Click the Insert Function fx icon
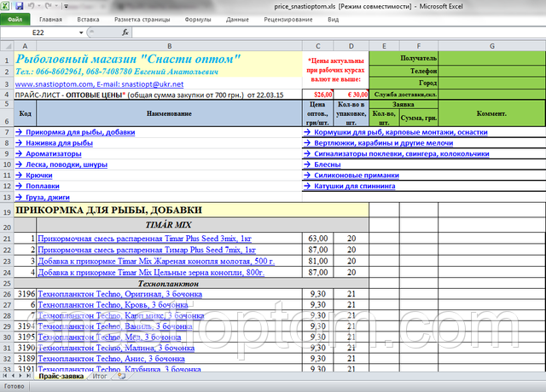Viewport: 546px width, 392px height. pos(125,32)
